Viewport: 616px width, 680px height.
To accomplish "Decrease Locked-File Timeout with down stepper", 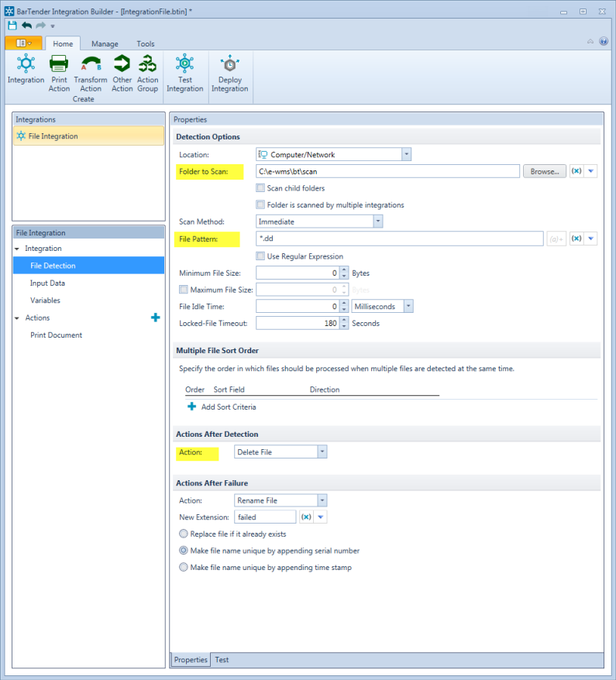I will click(x=344, y=326).
